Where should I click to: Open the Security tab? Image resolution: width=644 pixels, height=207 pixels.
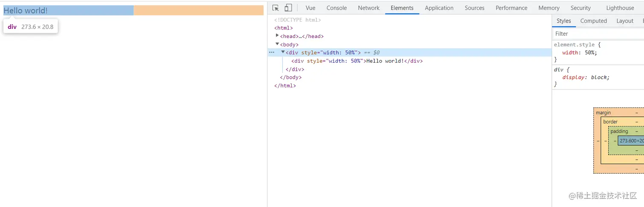tap(581, 8)
